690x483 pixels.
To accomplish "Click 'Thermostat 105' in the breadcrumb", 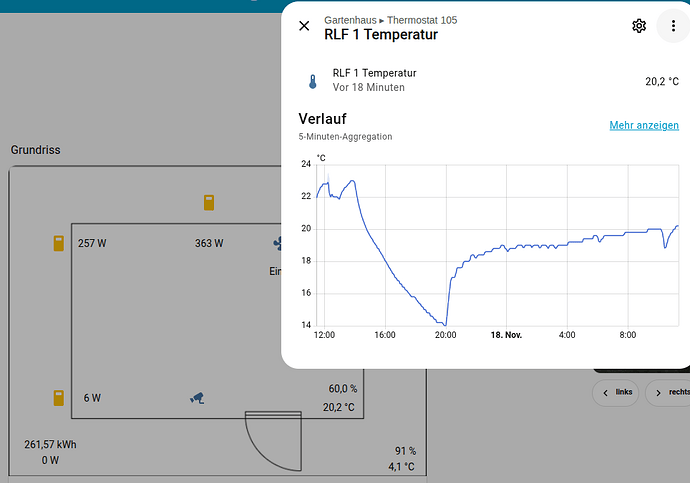I will click(x=422, y=20).
